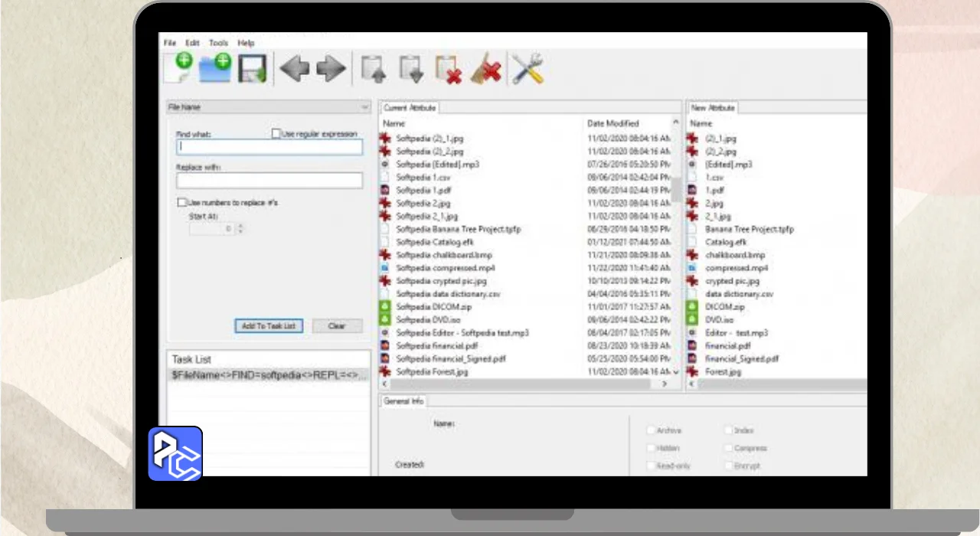980x536 pixels.
Task: Click the icon beside Softpedia (2)_1.jpg
Action: point(385,139)
